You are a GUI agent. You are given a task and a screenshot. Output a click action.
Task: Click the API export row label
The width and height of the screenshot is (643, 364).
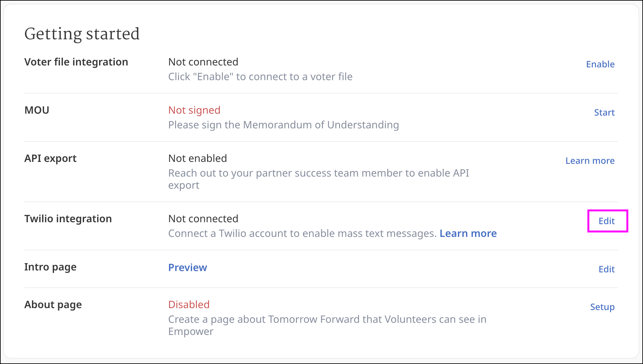(50, 158)
